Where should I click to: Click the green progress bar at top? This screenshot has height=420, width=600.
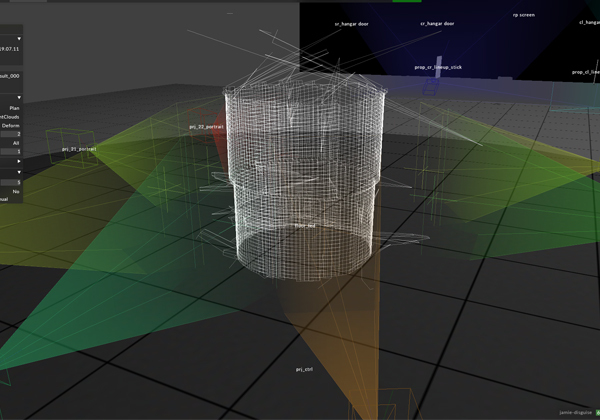406,1
